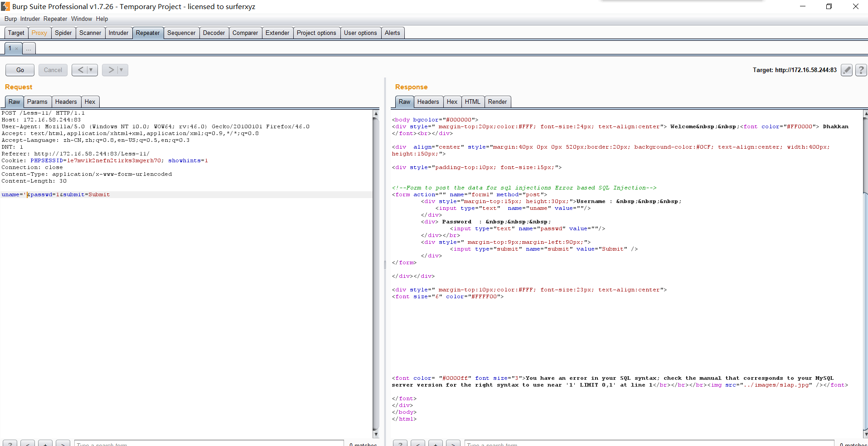Click the Target URL label text
Image resolution: width=868 pixels, height=446 pixels.
795,70
